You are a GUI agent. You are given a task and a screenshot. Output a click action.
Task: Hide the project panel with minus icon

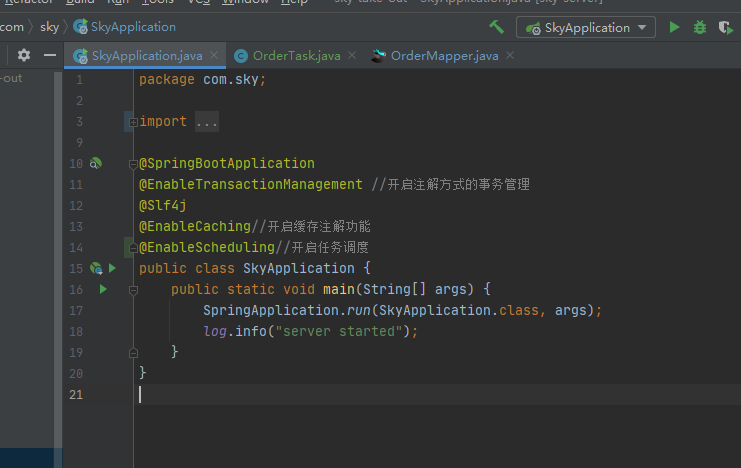coord(50,55)
